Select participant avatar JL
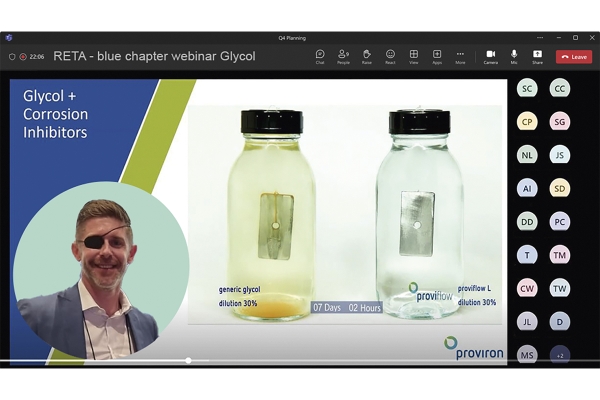 point(527,322)
